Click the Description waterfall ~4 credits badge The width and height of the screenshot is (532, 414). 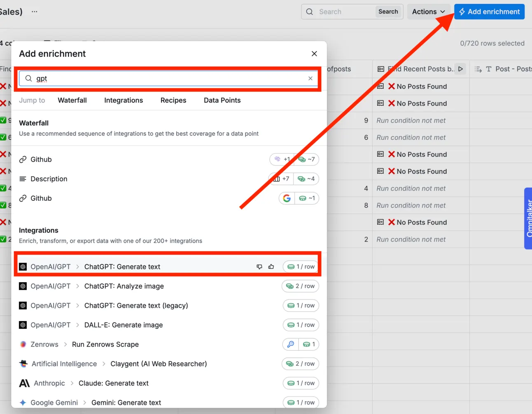click(306, 179)
